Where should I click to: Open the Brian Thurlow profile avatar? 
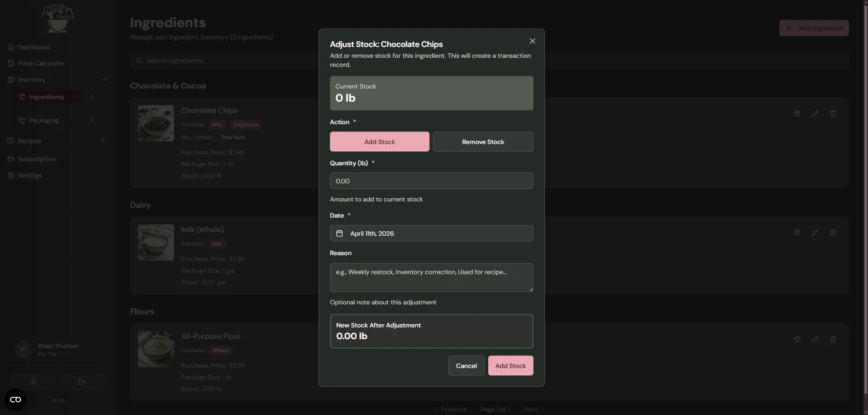(x=24, y=350)
